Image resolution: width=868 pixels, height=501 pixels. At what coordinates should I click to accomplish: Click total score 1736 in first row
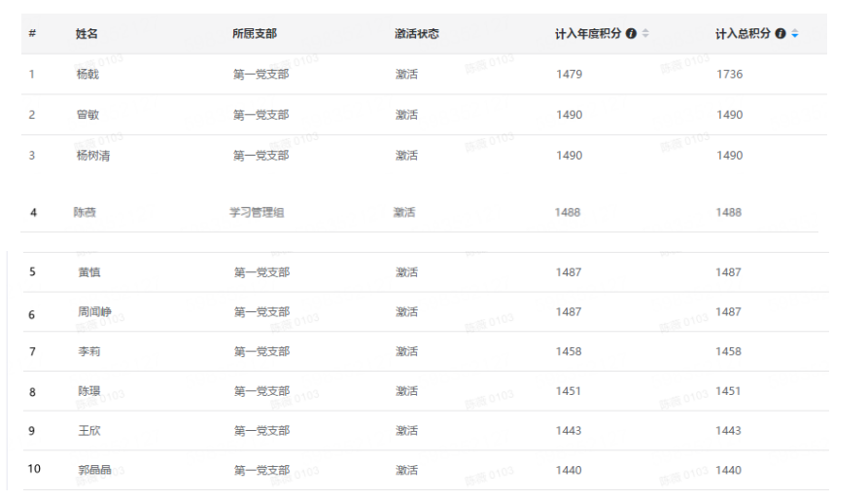[729, 74]
